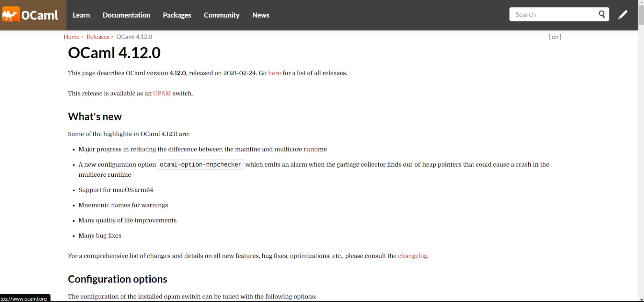Click the 'Major progress in reducing' list item
Viewport: 644px width, 302px height.
[202, 149]
